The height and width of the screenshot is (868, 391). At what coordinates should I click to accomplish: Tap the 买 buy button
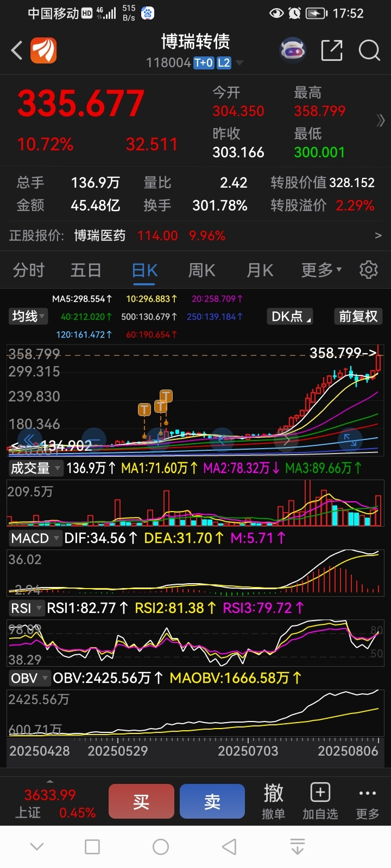click(x=141, y=801)
